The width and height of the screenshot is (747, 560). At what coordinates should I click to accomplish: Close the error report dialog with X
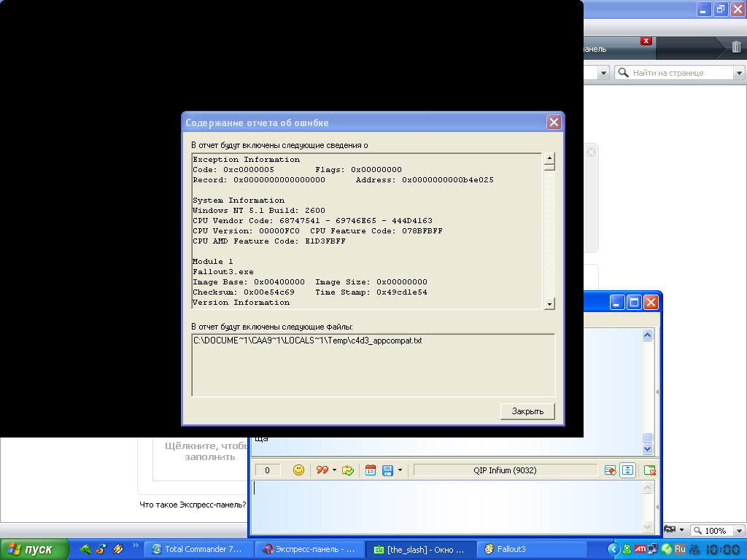tap(554, 122)
